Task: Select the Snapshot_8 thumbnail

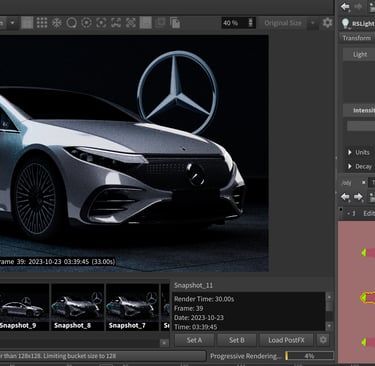Action: pyautogui.click(x=77, y=307)
